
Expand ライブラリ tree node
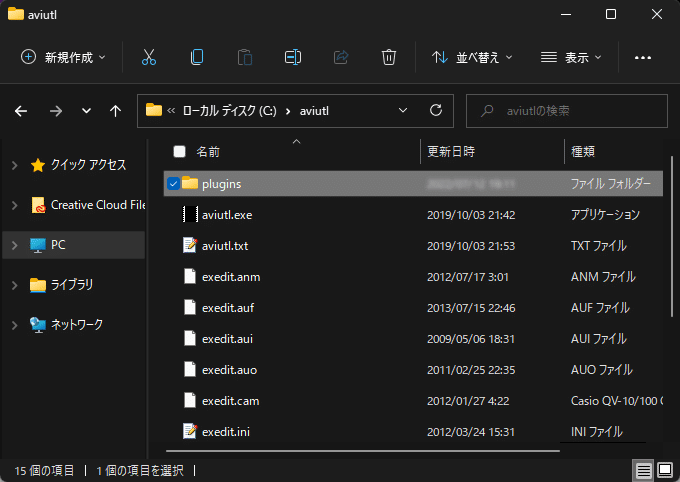coord(14,285)
